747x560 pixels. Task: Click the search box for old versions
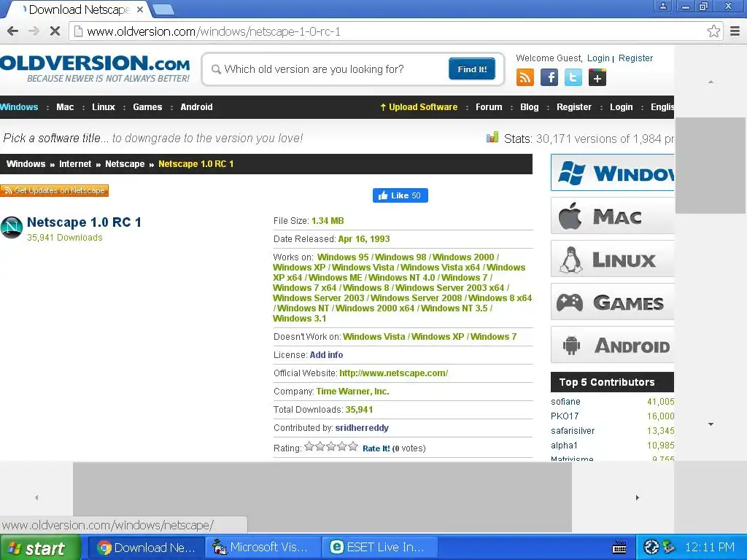pyautogui.click(x=329, y=69)
